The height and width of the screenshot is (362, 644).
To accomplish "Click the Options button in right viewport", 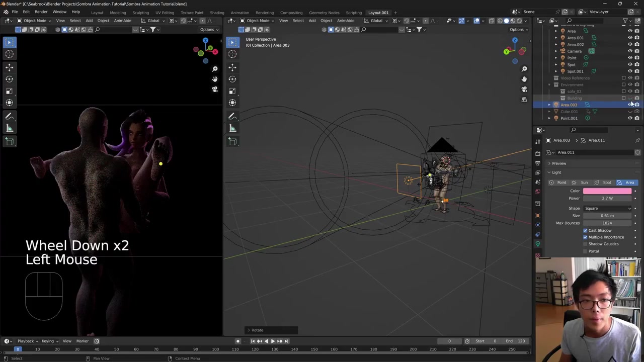I will click(518, 30).
